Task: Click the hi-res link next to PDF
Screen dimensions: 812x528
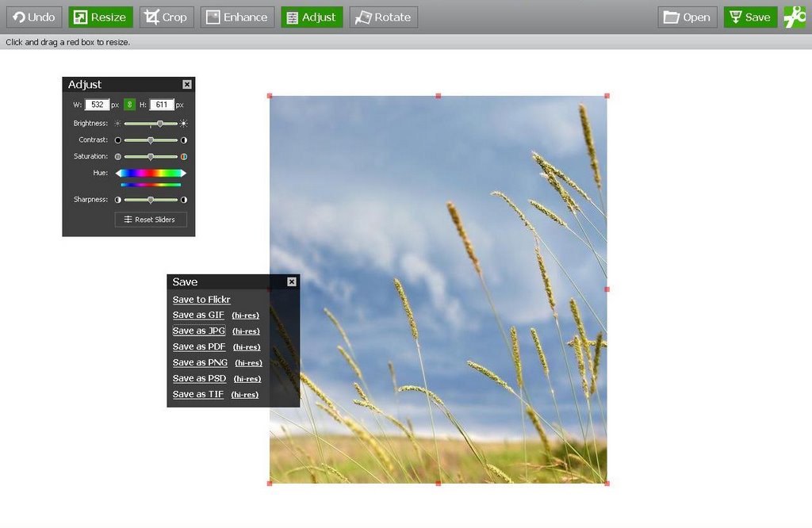Action: pyautogui.click(x=247, y=347)
